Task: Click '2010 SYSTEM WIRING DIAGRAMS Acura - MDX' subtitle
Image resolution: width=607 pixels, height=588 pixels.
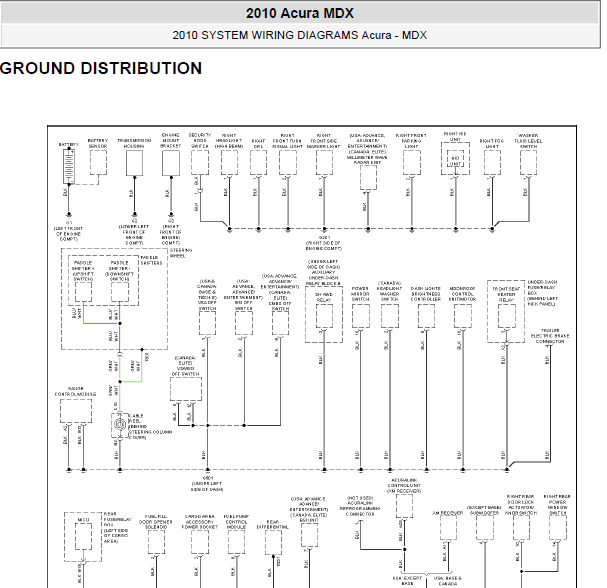Action: point(300,35)
